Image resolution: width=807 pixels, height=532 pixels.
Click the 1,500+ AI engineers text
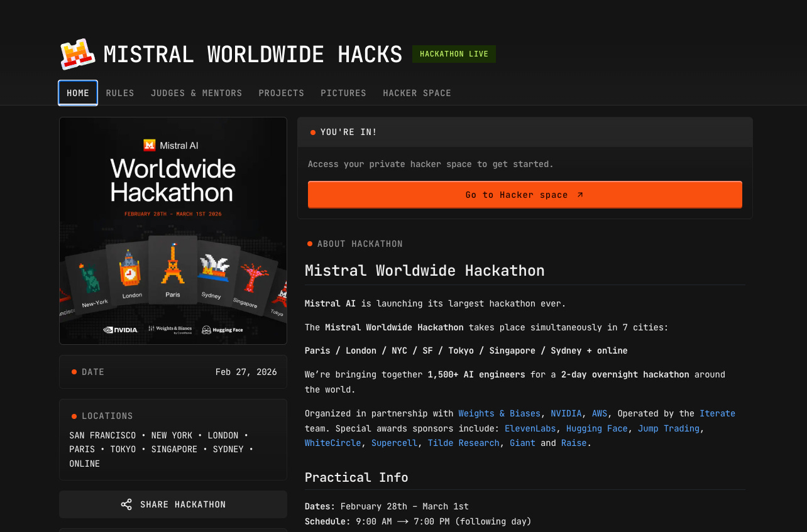[476, 374]
